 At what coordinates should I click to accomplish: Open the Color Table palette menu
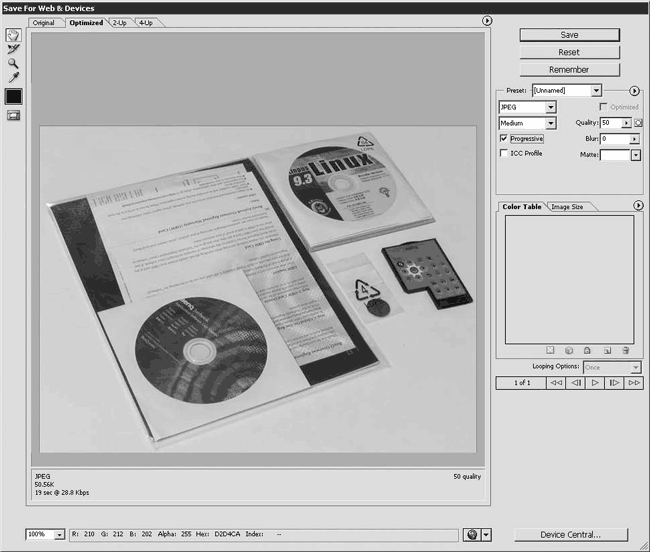coord(638,206)
